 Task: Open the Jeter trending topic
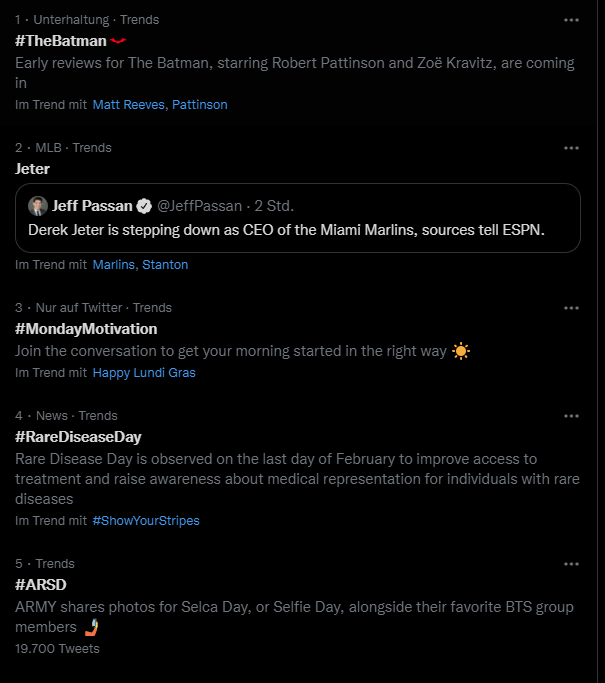pyautogui.click(x=32, y=169)
